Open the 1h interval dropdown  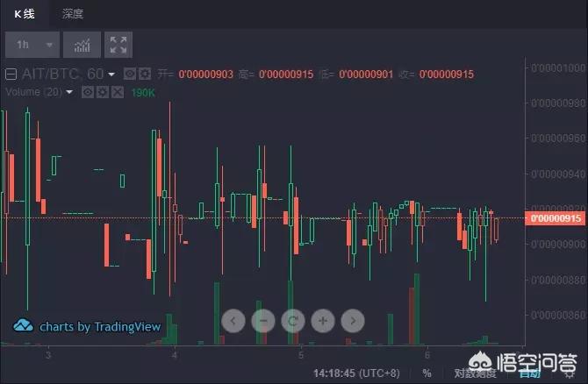tap(32, 45)
